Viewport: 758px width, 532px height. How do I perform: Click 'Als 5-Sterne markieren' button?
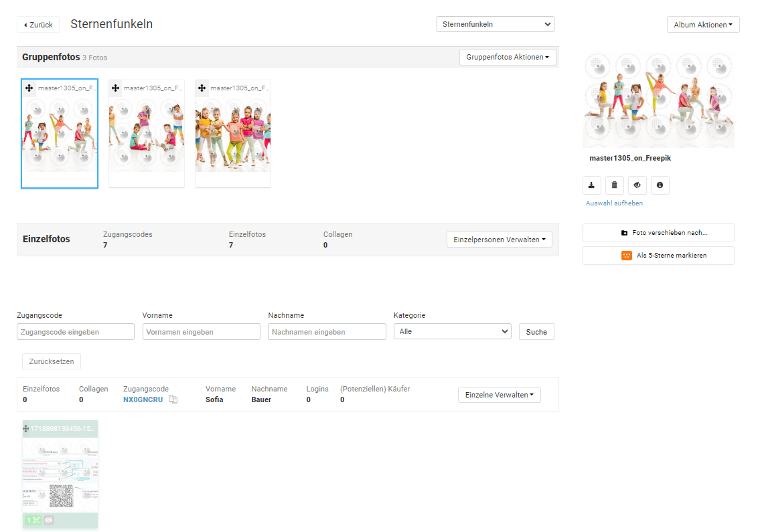pos(658,256)
